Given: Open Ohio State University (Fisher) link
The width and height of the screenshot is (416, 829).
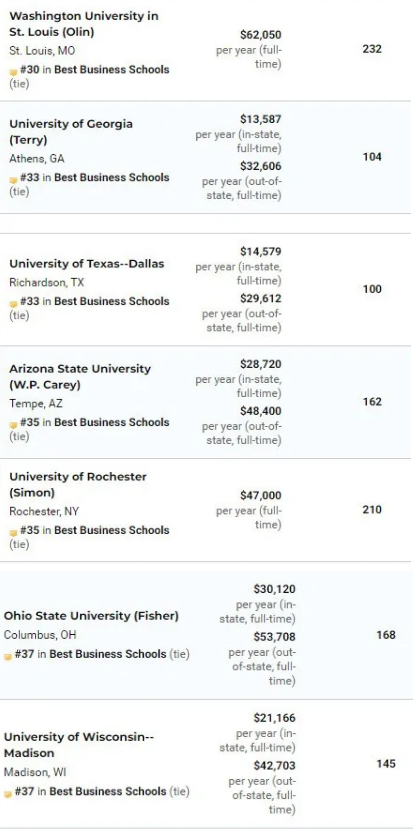Looking at the screenshot, I should [91, 616].
